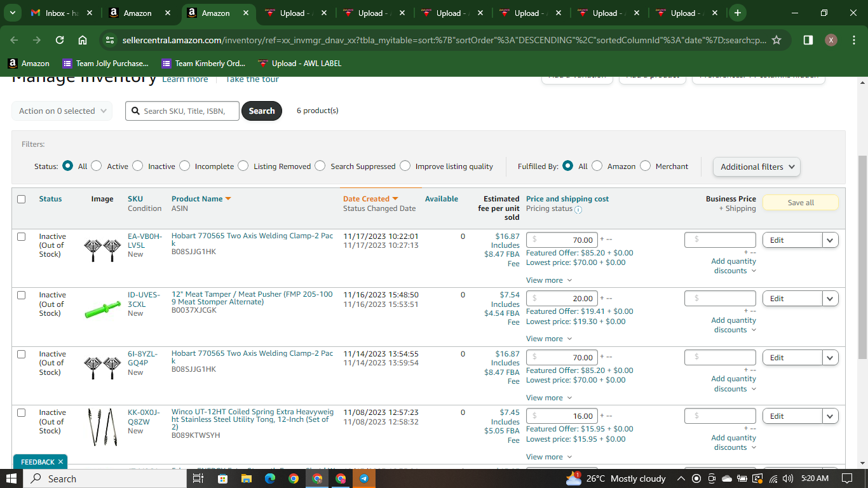Image resolution: width=868 pixels, height=488 pixels.
Task: Select Active status radio button
Action: [97, 166]
